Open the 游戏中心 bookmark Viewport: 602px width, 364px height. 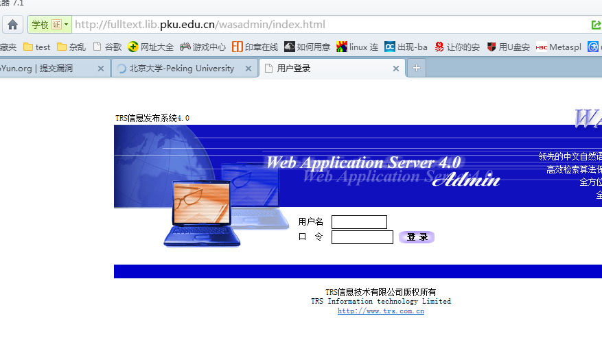pos(202,47)
